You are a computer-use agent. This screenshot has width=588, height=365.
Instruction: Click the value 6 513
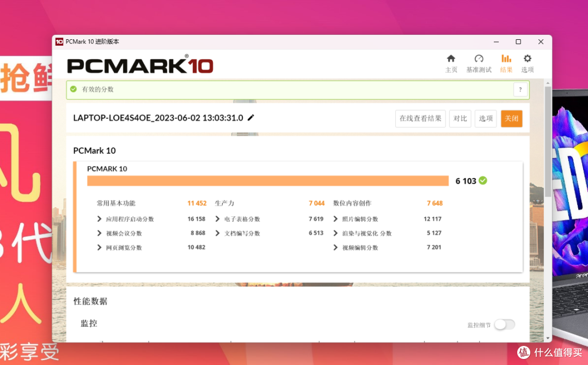tap(316, 233)
